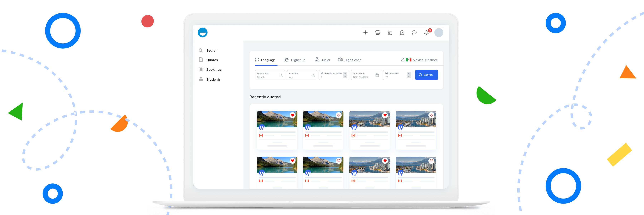Open the chat messages icon
644x215 pixels.
pos(414,33)
